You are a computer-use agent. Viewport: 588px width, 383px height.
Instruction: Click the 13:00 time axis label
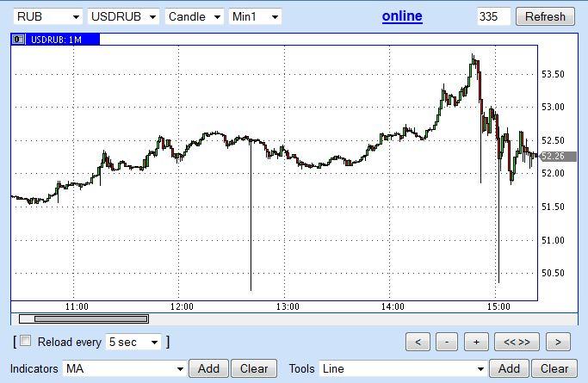[288, 307]
